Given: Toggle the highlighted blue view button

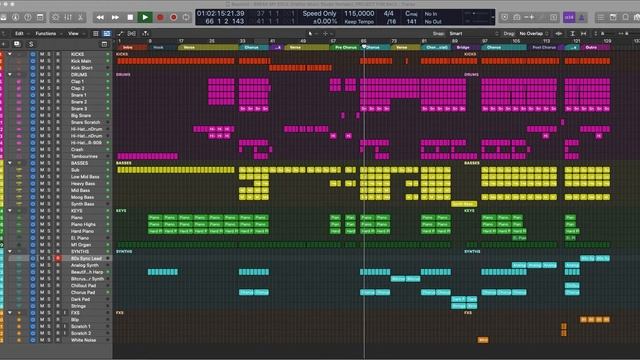Looking at the screenshot, I should [x=107, y=33].
